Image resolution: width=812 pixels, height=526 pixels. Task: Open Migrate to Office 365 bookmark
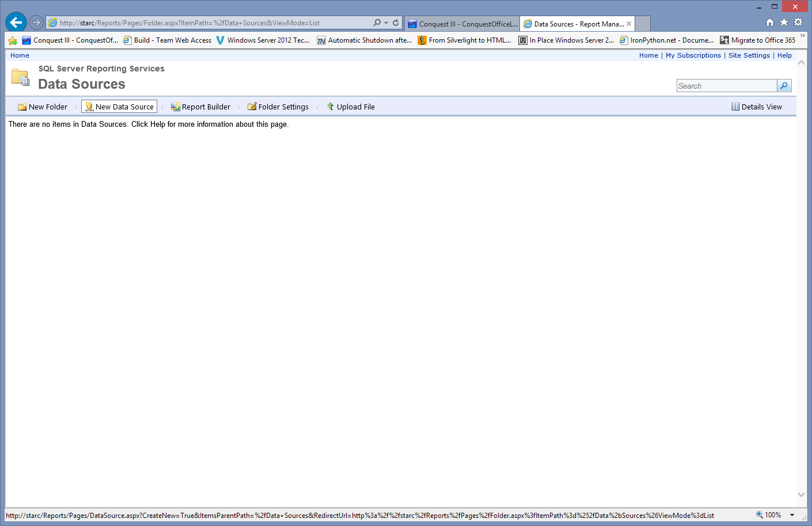[757, 40]
